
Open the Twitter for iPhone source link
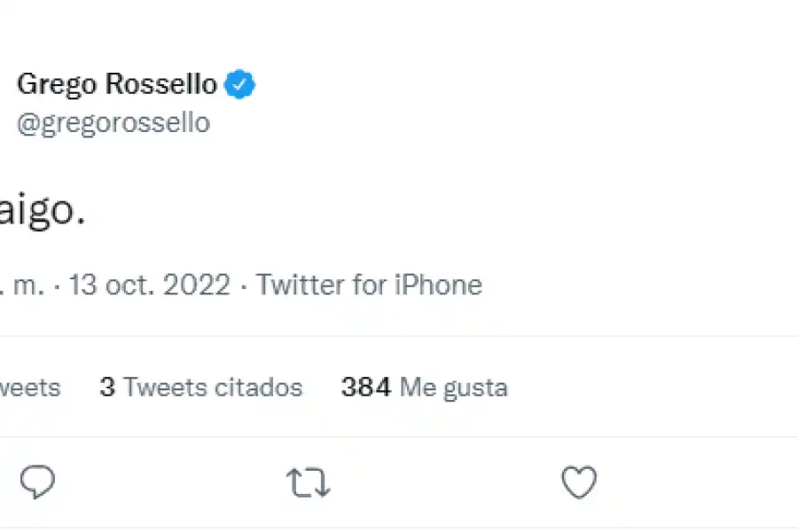coord(370,285)
